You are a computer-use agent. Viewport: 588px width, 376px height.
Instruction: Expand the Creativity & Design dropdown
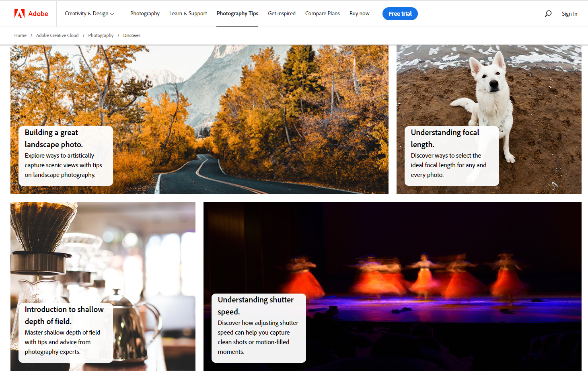(x=89, y=13)
